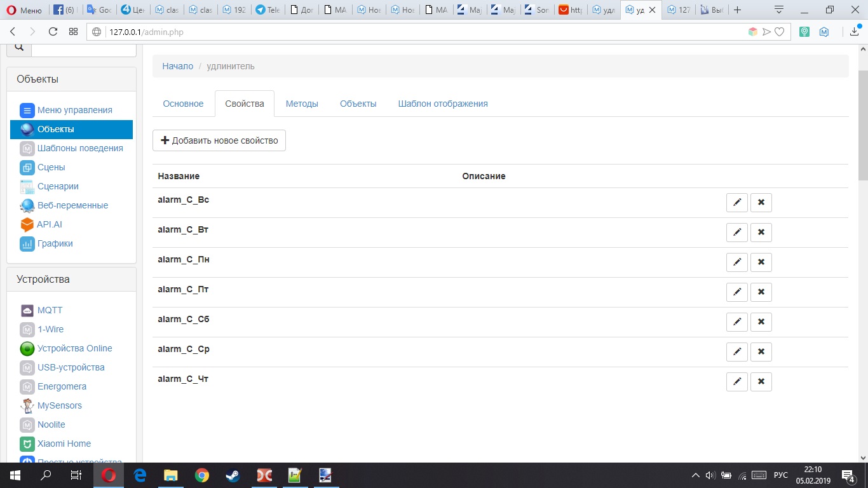Delete the alarm_C_Ср property
Viewport: 868px width, 488px height.
pyautogui.click(x=761, y=352)
